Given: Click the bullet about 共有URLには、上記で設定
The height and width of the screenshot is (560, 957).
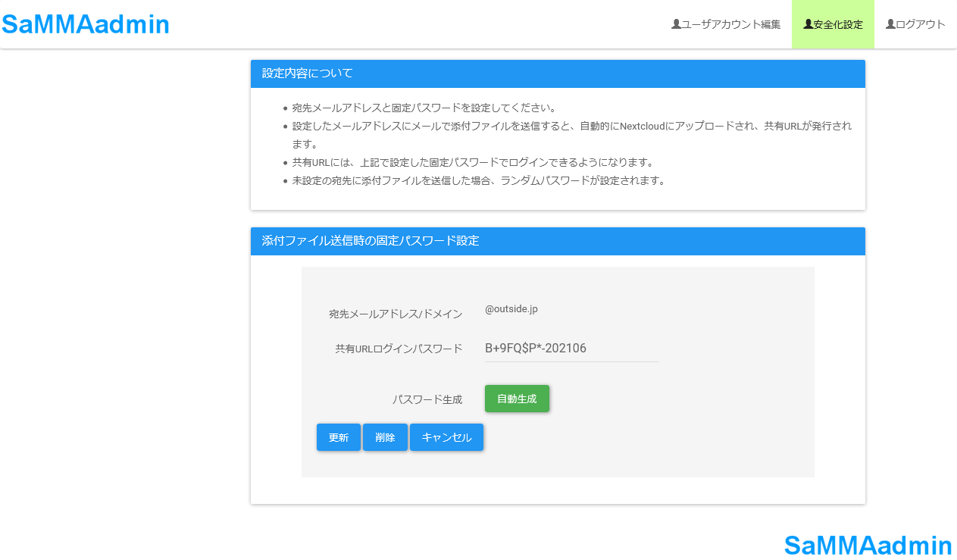Looking at the screenshot, I should (x=473, y=162).
